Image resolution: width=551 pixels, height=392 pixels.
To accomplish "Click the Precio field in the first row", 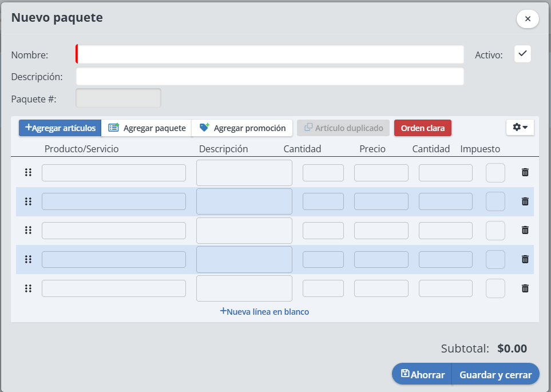I will click(381, 173).
